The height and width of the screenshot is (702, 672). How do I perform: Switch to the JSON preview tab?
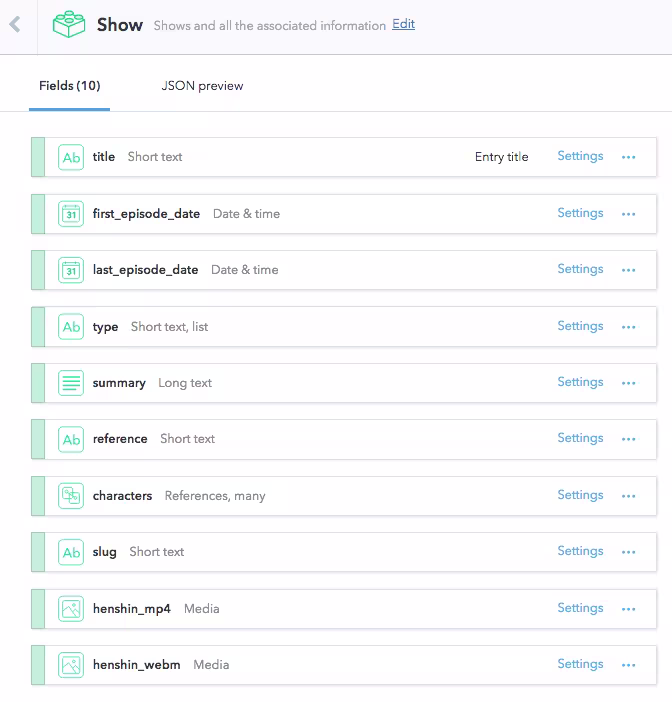point(202,86)
